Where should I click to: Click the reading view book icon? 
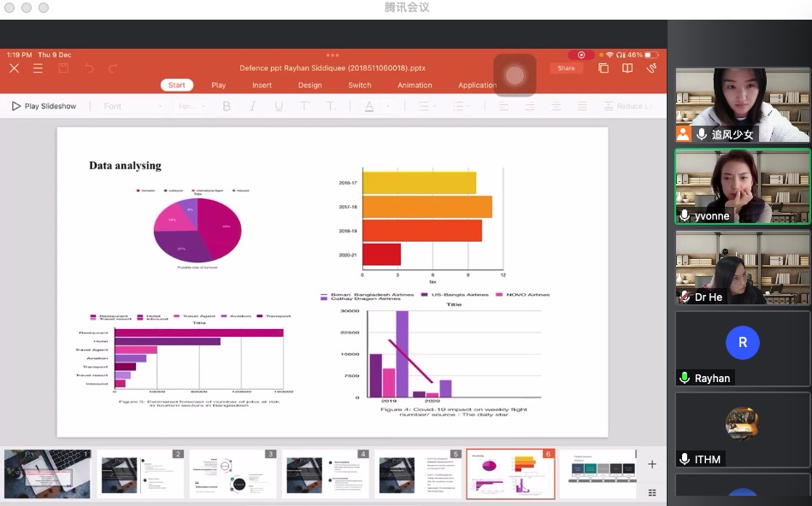click(627, 68)
